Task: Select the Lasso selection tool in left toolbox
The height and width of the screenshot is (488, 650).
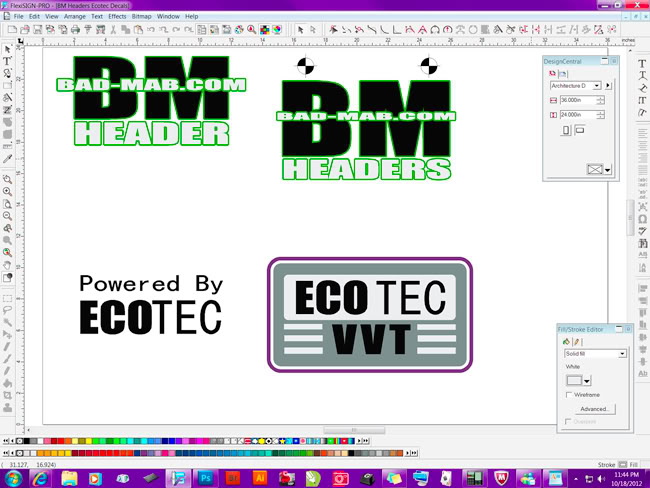Action: click(x=7, y=310)
